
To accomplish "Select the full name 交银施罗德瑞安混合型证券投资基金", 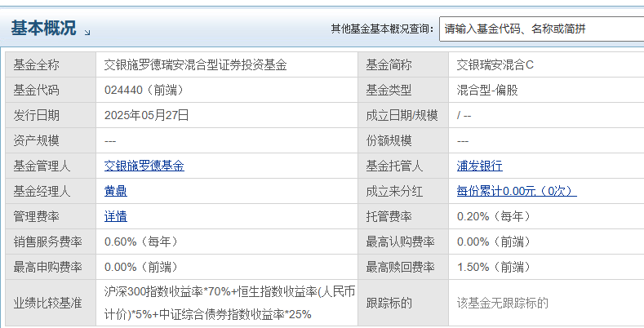I will [196, 64].
